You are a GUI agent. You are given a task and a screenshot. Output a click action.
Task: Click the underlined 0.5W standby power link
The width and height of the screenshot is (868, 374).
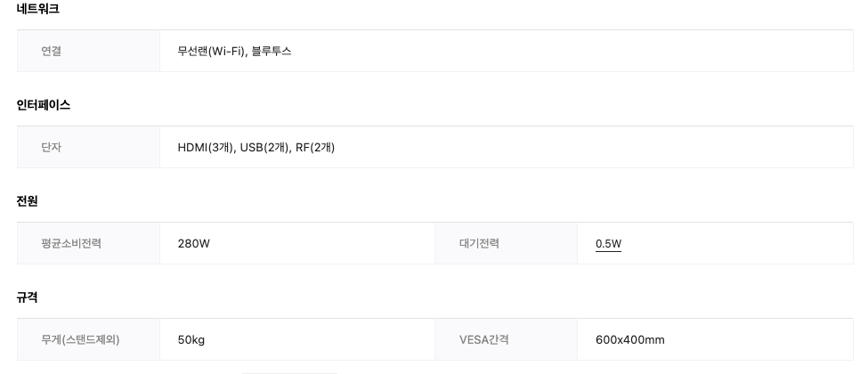click(x=608, y=243)
